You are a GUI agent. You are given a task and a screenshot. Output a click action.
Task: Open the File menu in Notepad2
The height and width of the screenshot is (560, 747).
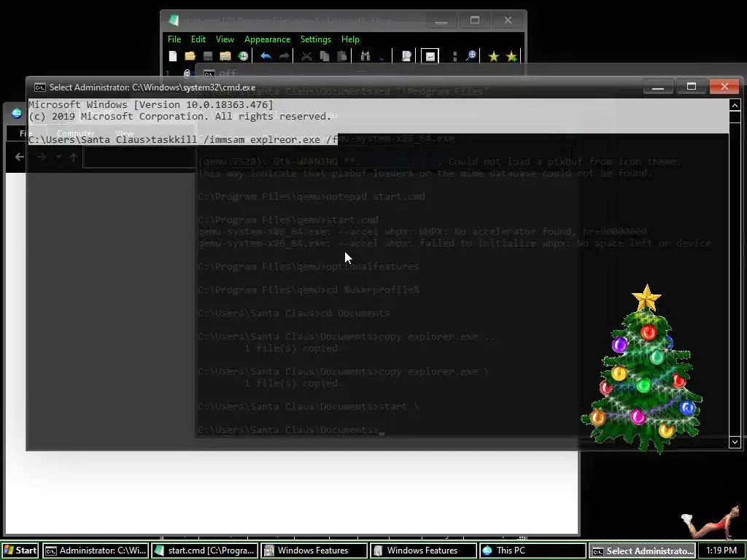(x=174, y=39)
